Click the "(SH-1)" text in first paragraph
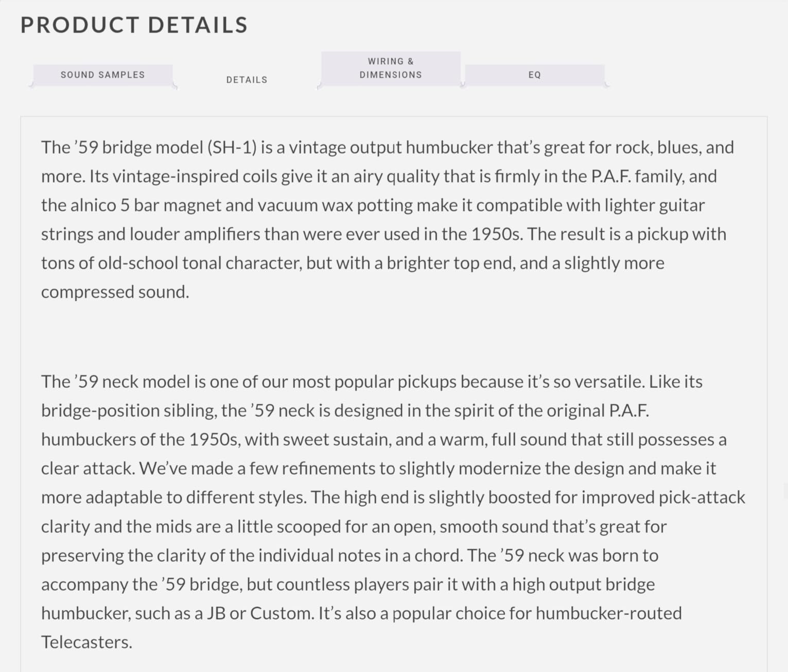The height and width of the screenshot is (672, 788). click(x=232, y=147)
